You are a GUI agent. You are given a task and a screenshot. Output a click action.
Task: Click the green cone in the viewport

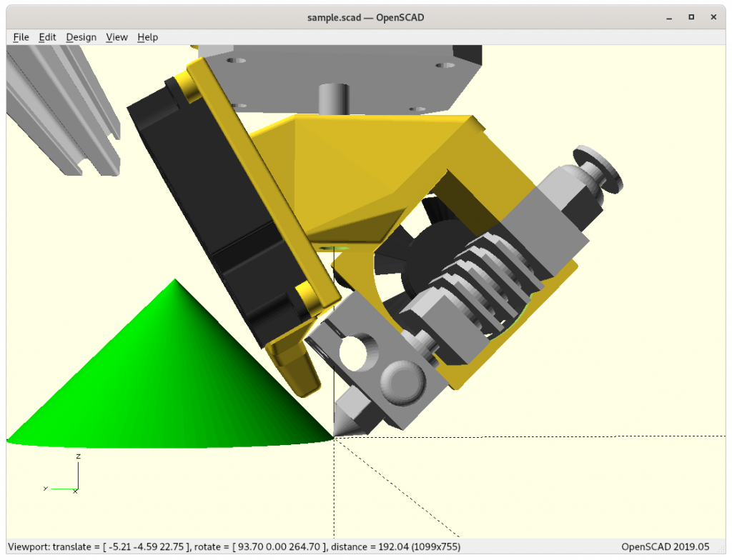click(x=170, y=374)
